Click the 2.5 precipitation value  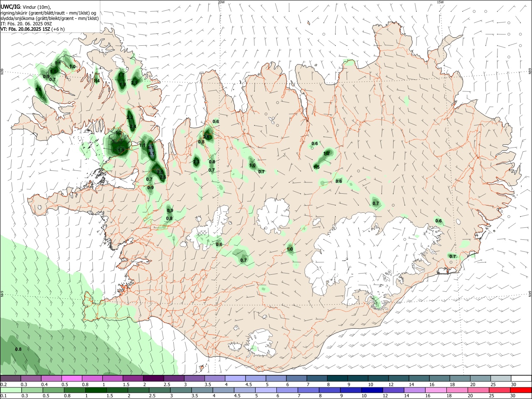pos(160,172)
